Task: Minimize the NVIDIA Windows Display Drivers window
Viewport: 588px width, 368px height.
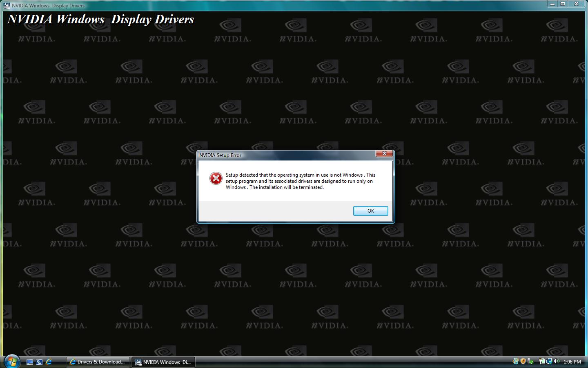Action: point(552,4)
